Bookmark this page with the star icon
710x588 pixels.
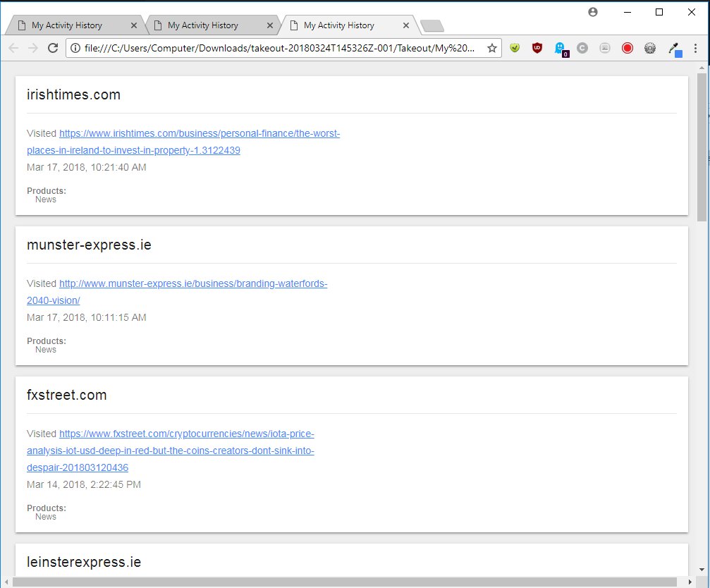(492, 48)
